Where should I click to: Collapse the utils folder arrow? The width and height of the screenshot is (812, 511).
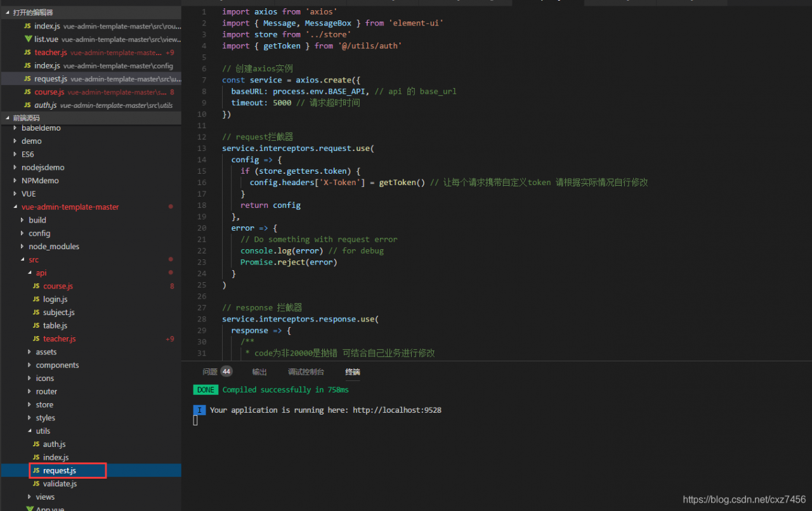coord(29,431)
